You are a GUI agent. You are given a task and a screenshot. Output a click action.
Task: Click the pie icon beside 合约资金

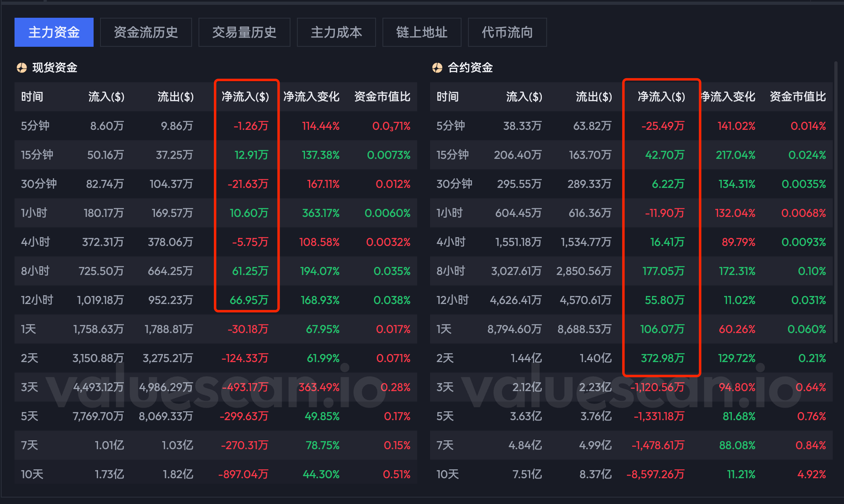(x=437, y=68)
